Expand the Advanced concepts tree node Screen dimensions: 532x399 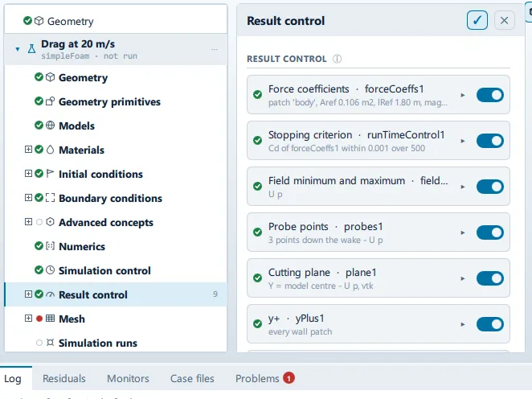(x=28, y=222)
